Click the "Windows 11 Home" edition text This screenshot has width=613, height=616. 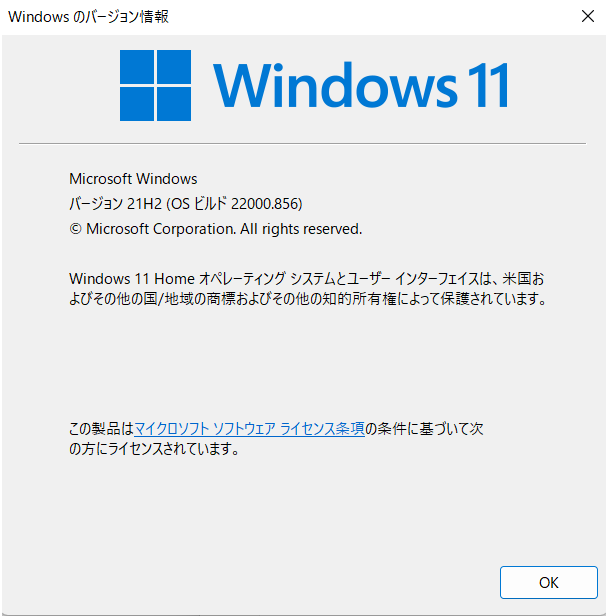[132, 279]
